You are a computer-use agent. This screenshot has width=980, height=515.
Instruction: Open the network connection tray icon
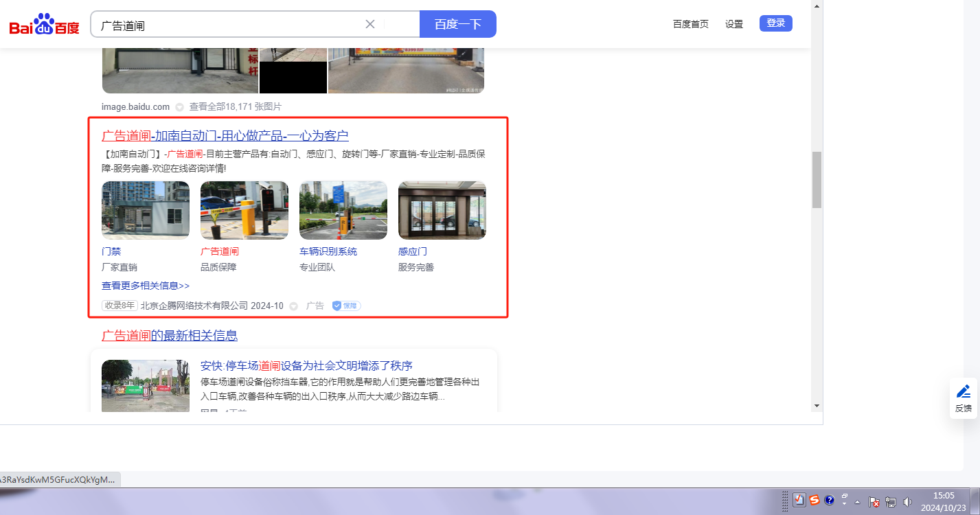(891, 502)
